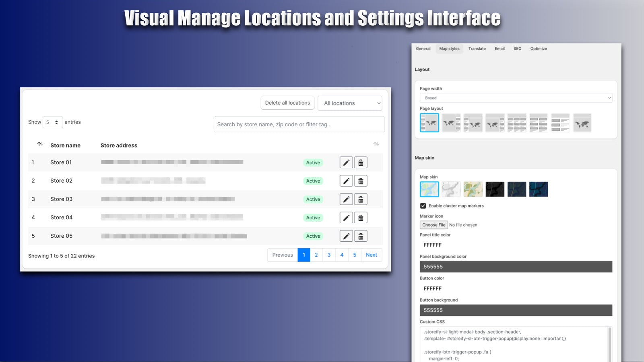Click the sort arrow above the row numbers
644x362 pixels.
coord(39,144)
